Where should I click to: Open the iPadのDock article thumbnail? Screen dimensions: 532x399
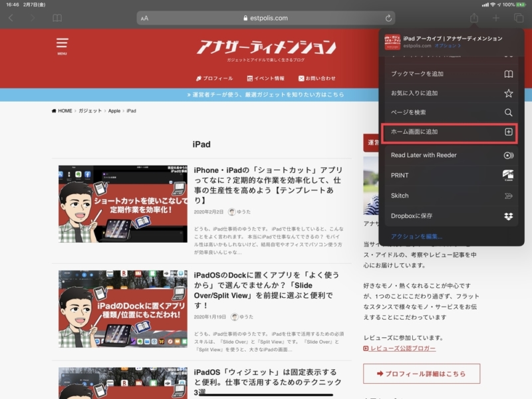click(x=123, y=309)
